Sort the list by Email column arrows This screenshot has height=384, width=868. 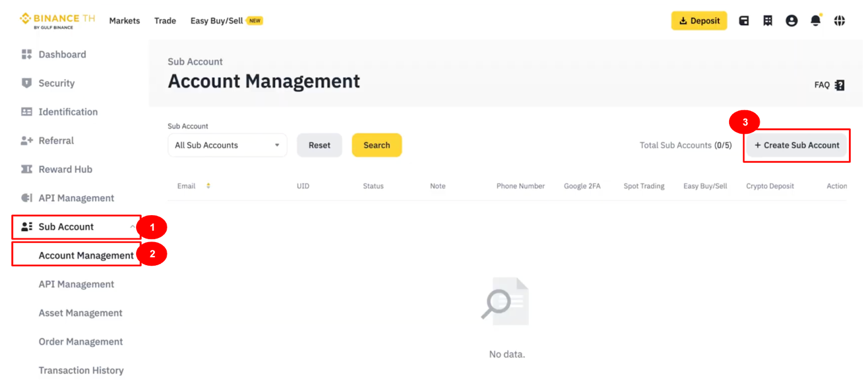[208, 186]
